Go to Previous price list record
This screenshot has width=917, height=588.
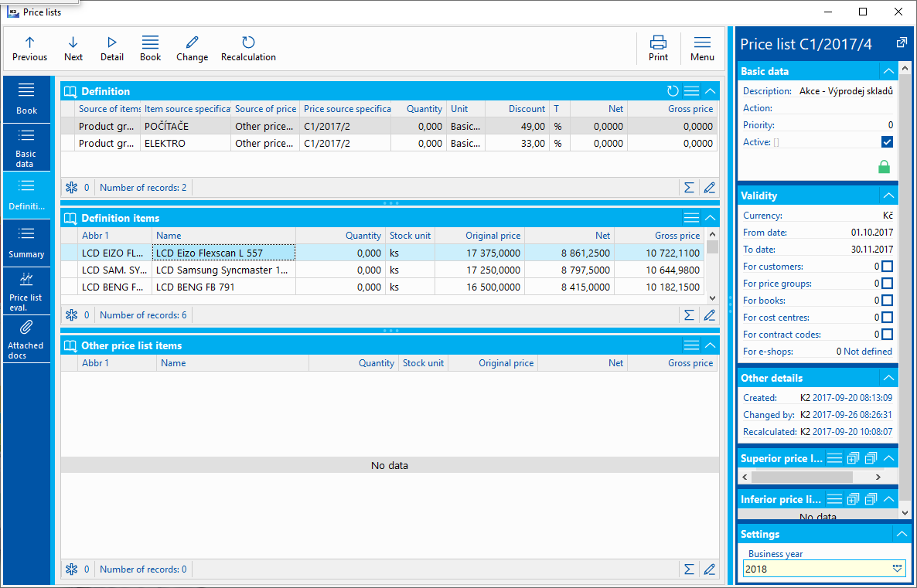[x=29, y=48]
